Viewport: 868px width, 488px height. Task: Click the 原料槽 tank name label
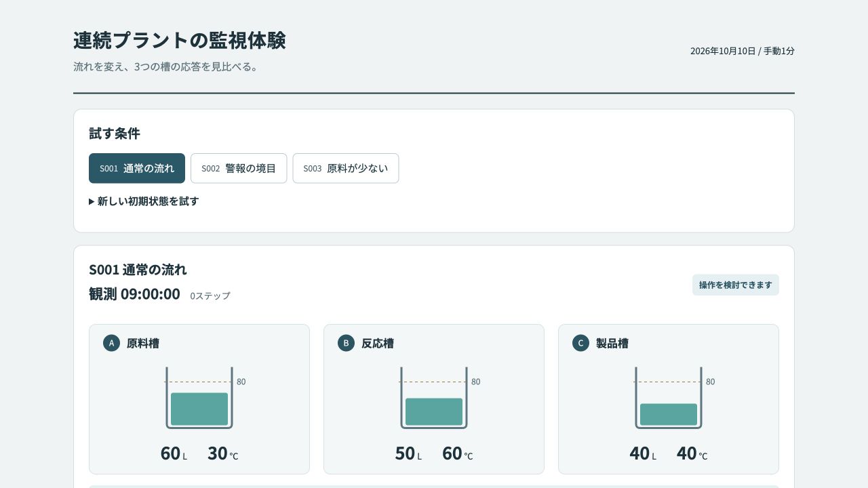[x=143, y=344]
